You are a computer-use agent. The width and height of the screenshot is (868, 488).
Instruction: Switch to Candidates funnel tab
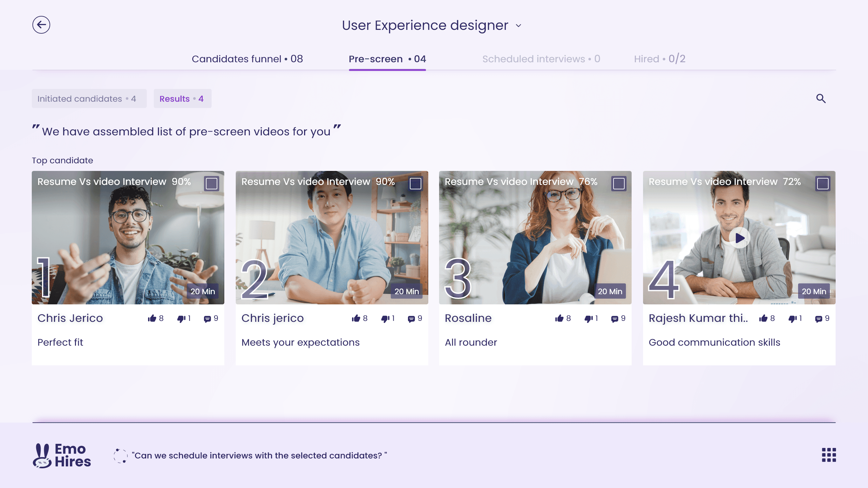pos(247,59)
